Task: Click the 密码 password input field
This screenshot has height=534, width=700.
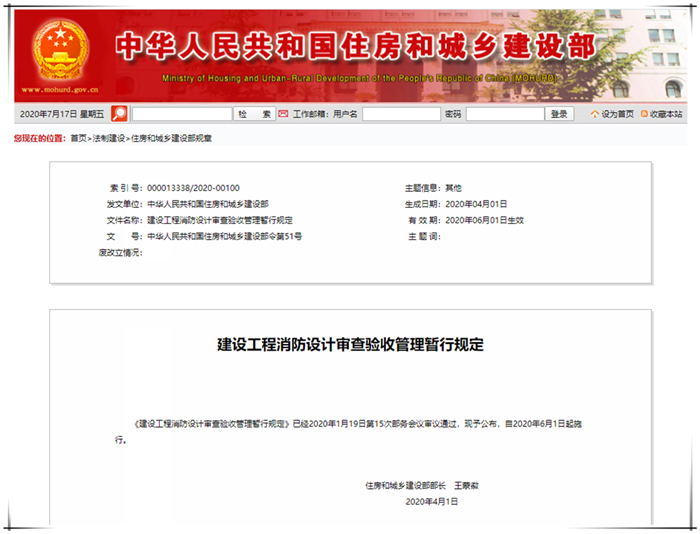Action: 505,114
